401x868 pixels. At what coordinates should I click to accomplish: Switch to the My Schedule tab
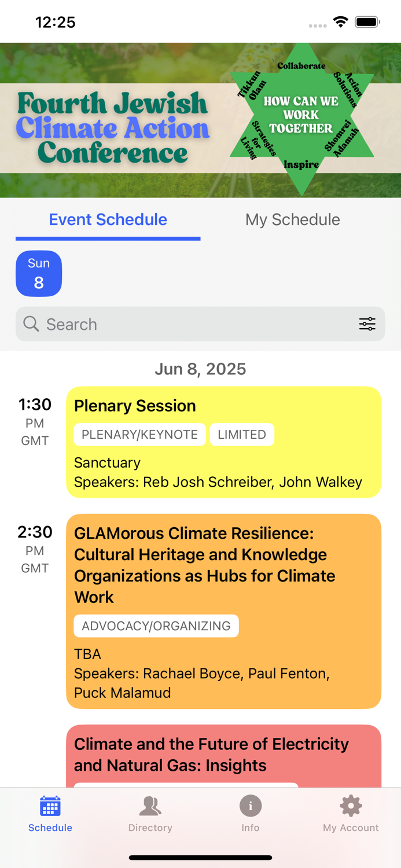[x=292, y=219]
